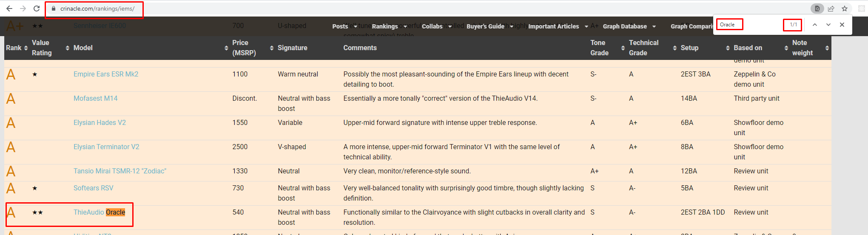Screen dimensions: 868x235
Task: Bookmark this page with star icon
Action: 845,8
